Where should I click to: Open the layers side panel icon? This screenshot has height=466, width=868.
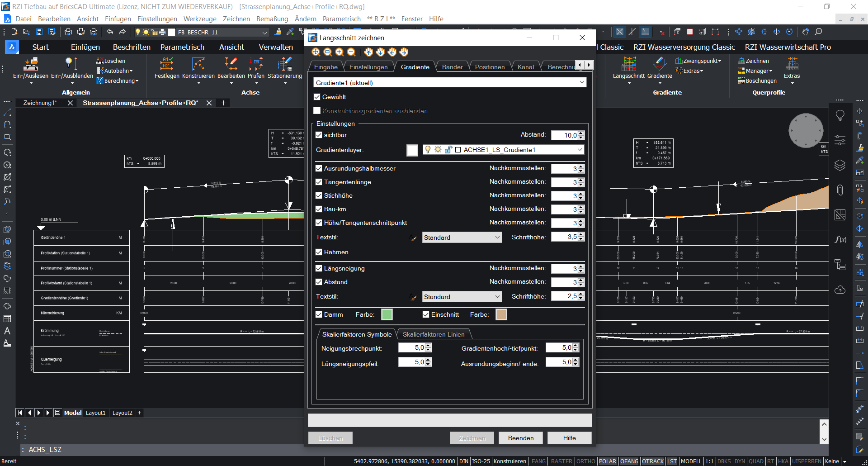pyautogui.click(x=840, y=165)
